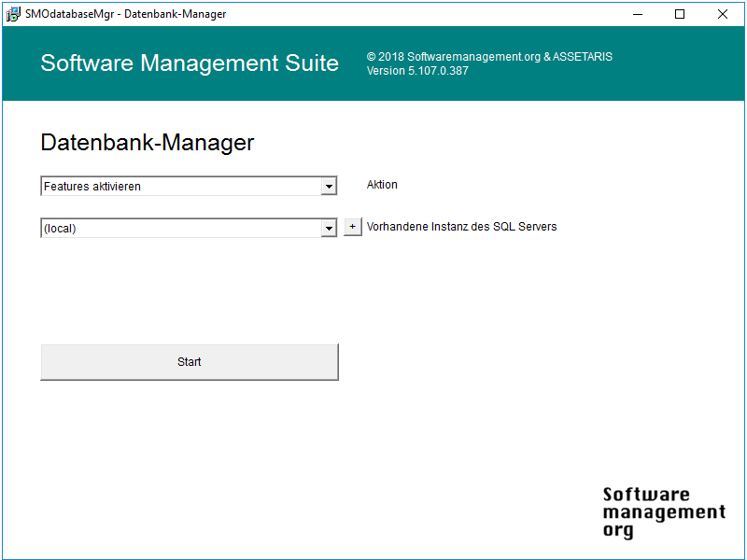The height and width of the screenshot is (560, 747).
Task: Click the 'Datenbank-Manager' heading
Action: pos(148,143)
